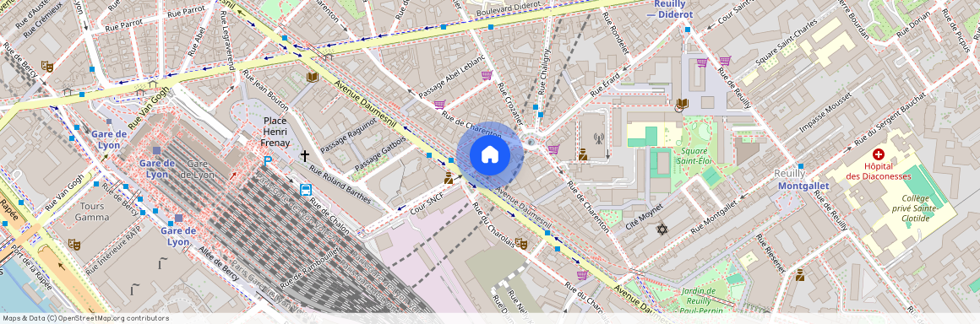Select the synagogue star icon near Cité Moynet

(661, 229)
